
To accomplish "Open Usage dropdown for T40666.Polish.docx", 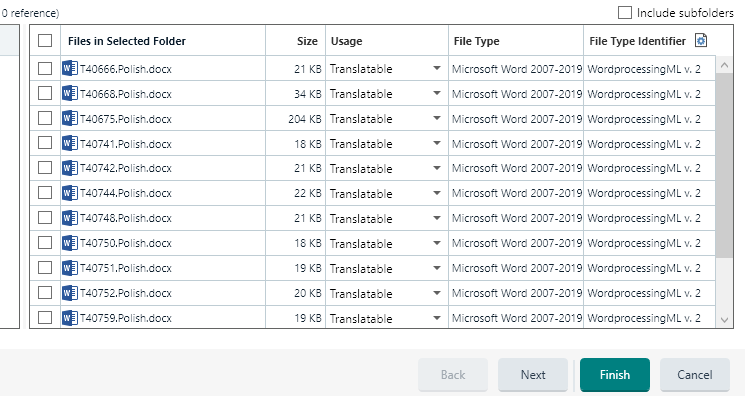I will click(x=437, y=68).
